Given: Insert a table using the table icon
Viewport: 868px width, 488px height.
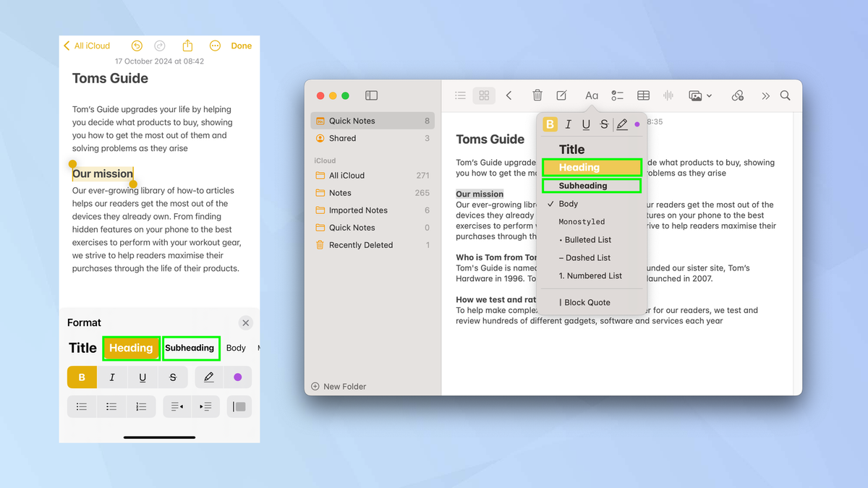Looking at the screenshot, I should (643, 95).
